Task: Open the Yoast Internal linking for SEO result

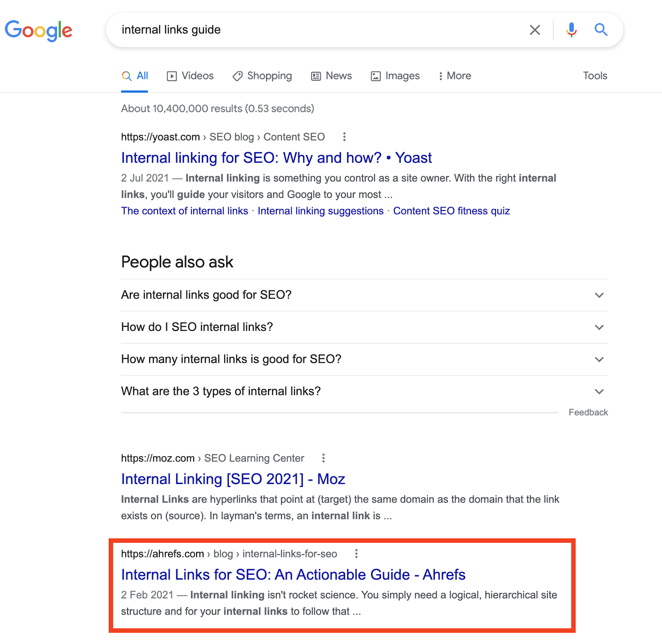Action: [276, 158]
